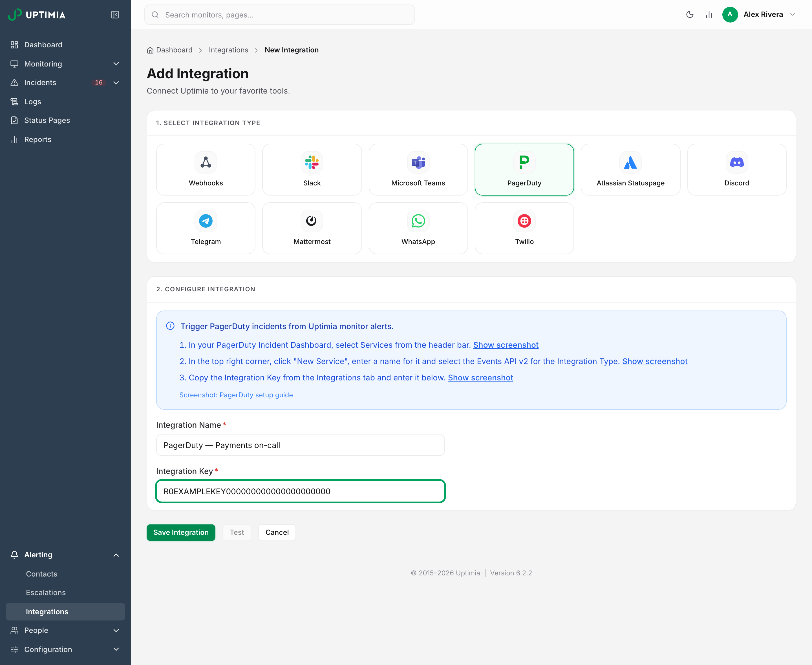This screenshot has width=812, height=665.
Task: Expand the People menu
Action: 65,630
